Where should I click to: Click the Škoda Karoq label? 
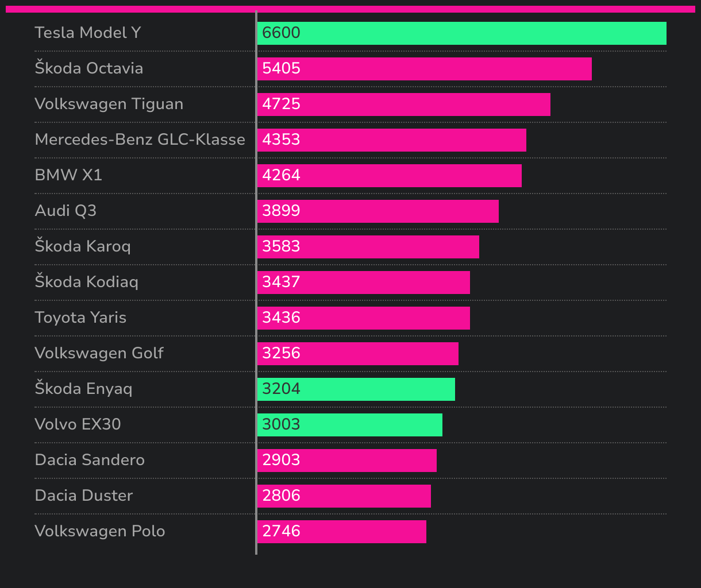pyautogui.click(x=83, y=246)
